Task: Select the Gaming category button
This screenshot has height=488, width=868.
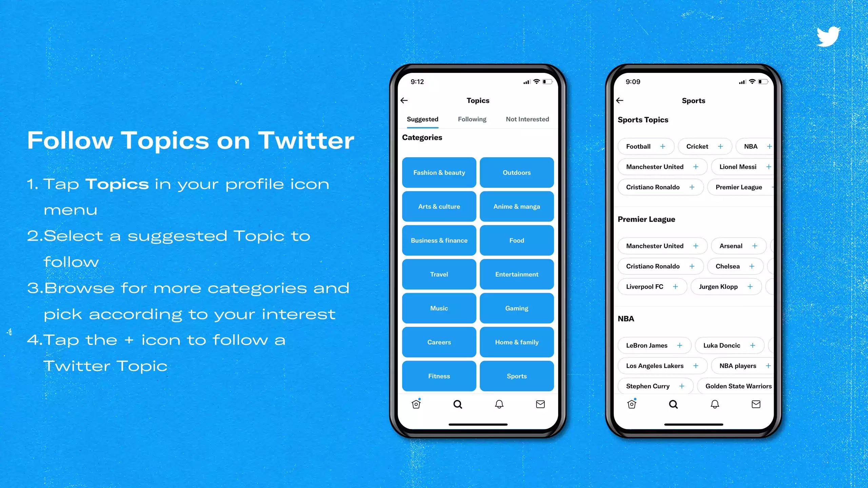Action: 516,308
